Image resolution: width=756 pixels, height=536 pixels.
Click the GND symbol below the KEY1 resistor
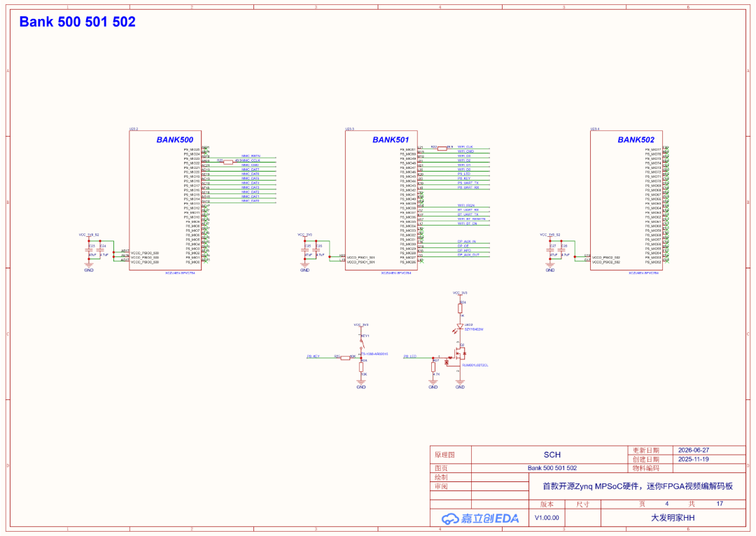pyautogui.click(x=361, y=385)
